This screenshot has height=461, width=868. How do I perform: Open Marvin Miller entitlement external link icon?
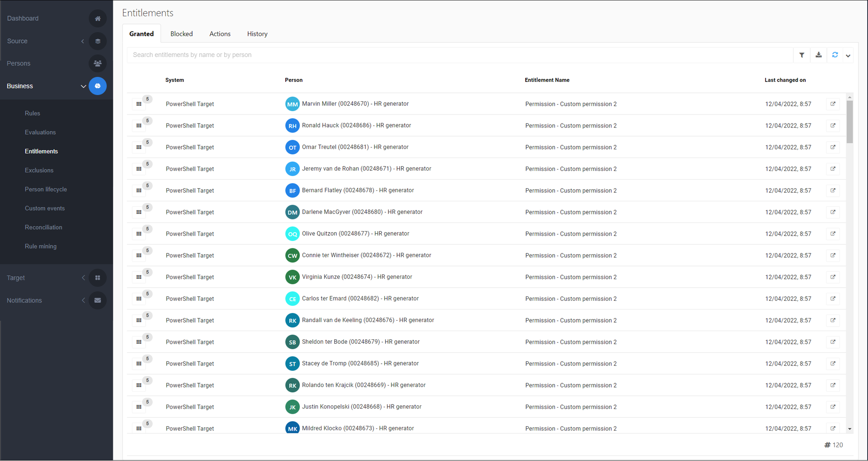point(833,104)
